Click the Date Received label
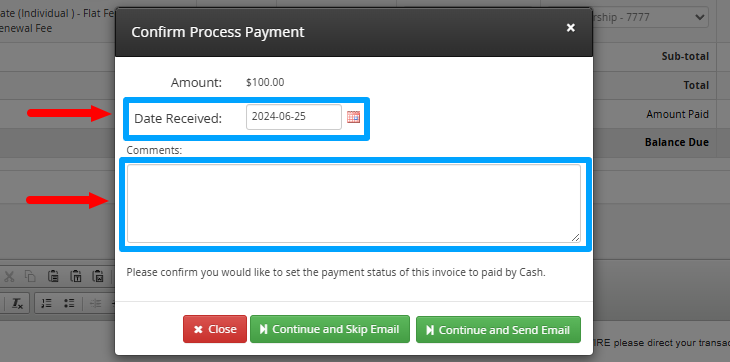Image resolution: width=730 pixels, height=362 pixels. (178, 119)
